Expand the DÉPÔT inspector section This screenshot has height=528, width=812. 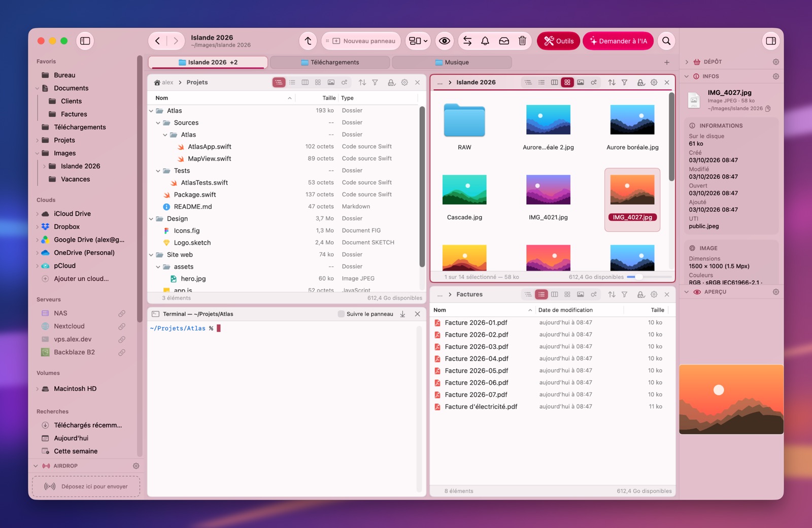point(687,62)
